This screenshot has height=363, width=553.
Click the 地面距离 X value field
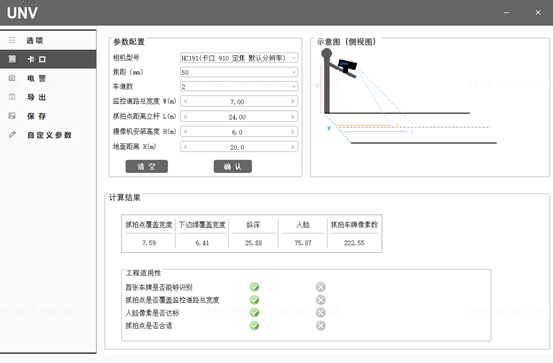(x=239, y=147)
